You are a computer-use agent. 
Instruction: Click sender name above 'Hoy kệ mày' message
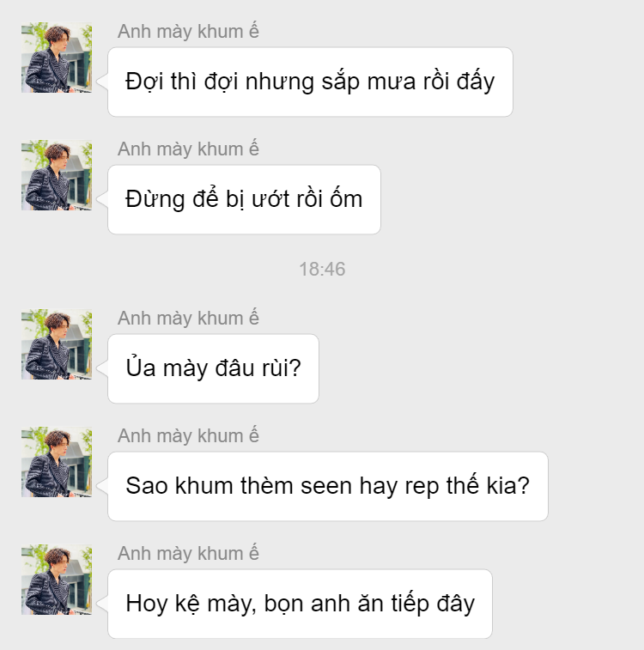click(188, 554)
